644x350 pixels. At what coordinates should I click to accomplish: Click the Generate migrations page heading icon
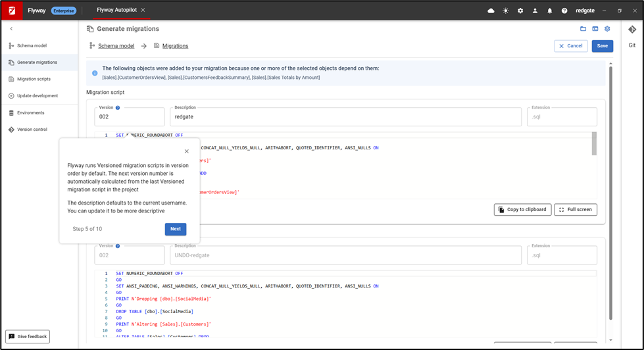(90, 29)
